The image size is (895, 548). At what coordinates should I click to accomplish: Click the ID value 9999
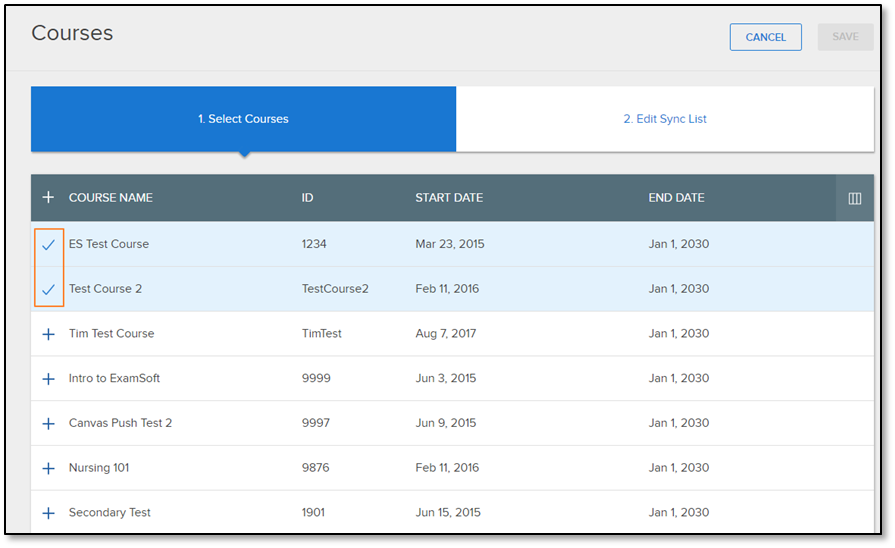click(316, 378)
